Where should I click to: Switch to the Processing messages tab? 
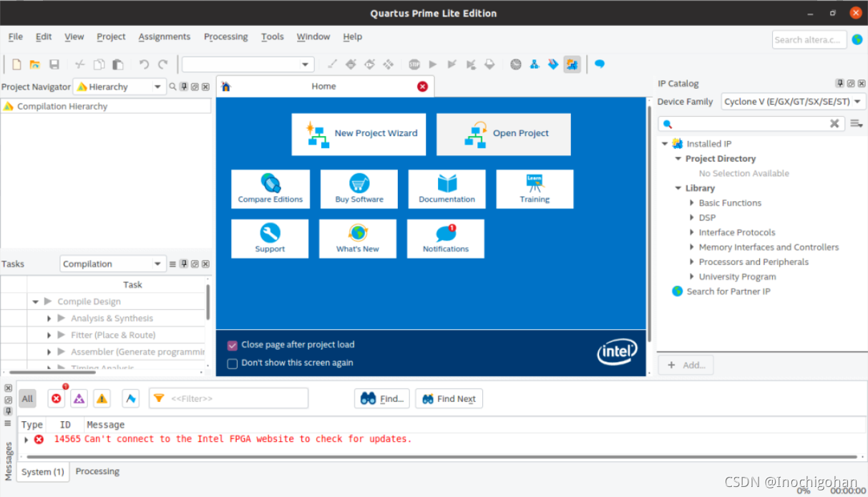click(x=97, y=471)
